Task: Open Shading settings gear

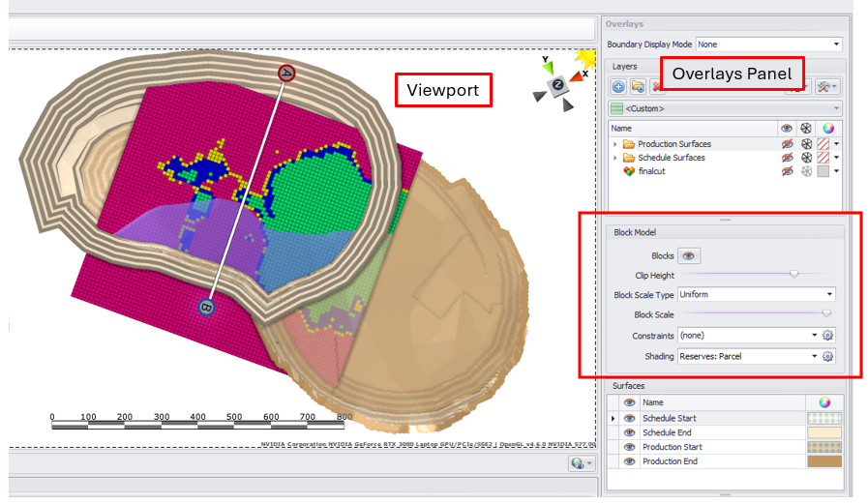Action: pos(828,357)
